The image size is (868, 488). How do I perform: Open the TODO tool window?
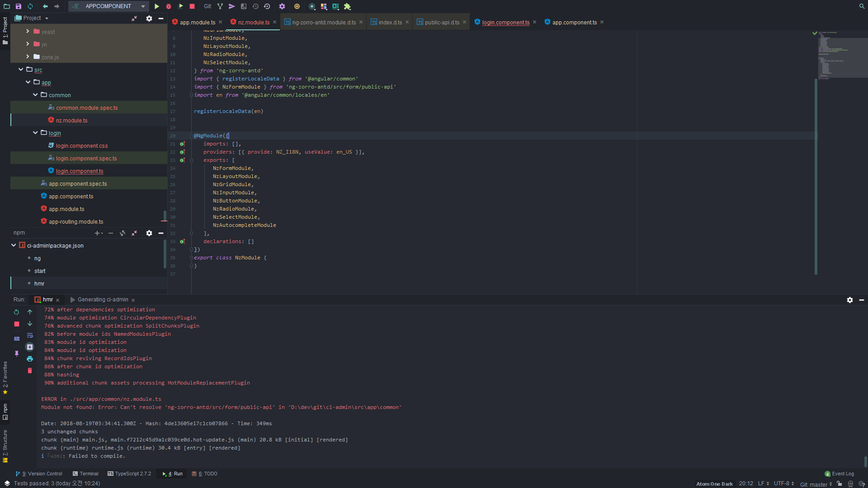point(205,474)
